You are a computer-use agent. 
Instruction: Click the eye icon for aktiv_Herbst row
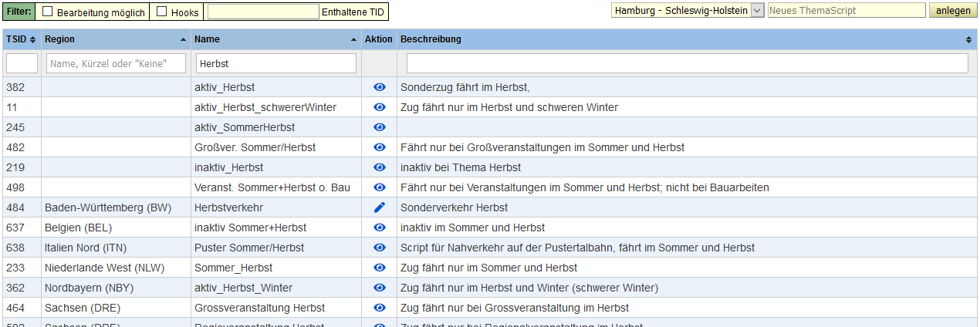pos(379,87)
